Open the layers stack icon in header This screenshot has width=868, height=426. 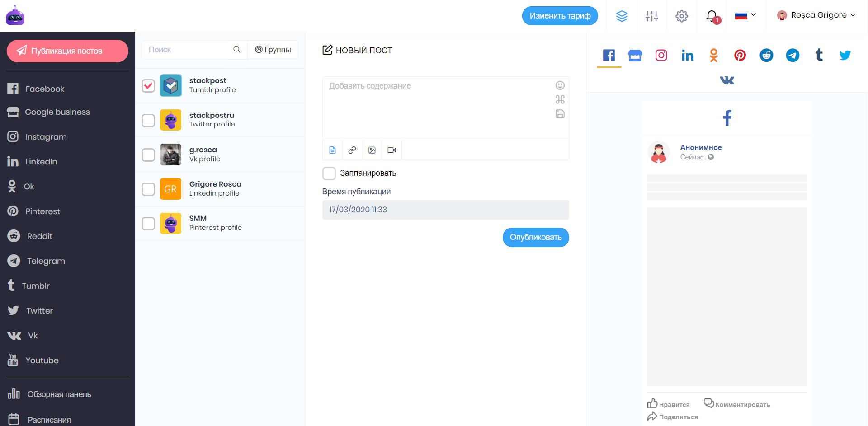tap(622, 16)
